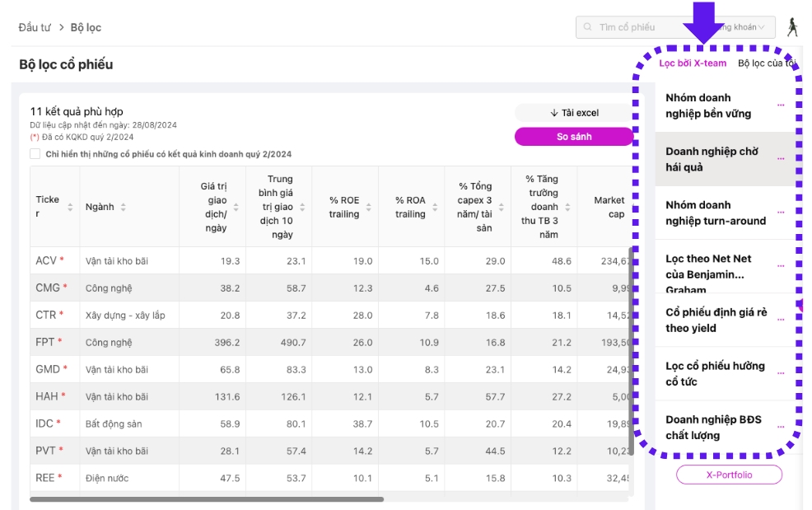Tick the checkbox for quarter 2/2024 results only

(x=35, y=154)
